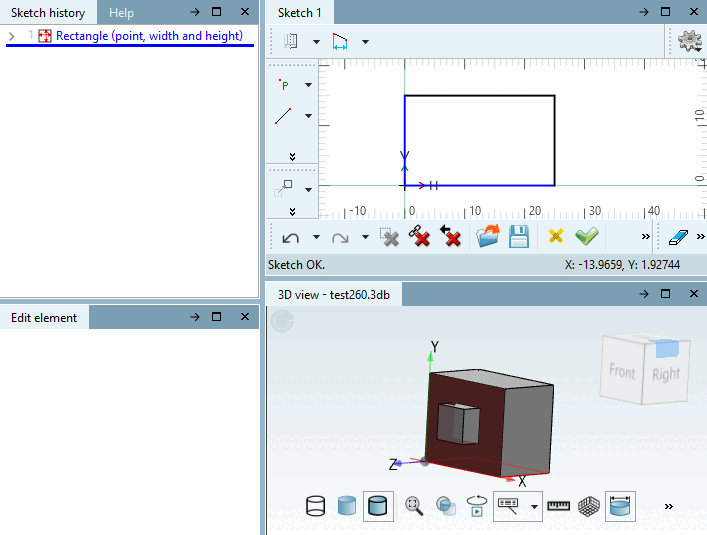
Task: Maximize the 3D view panel
Action: [x=666, y=294]
